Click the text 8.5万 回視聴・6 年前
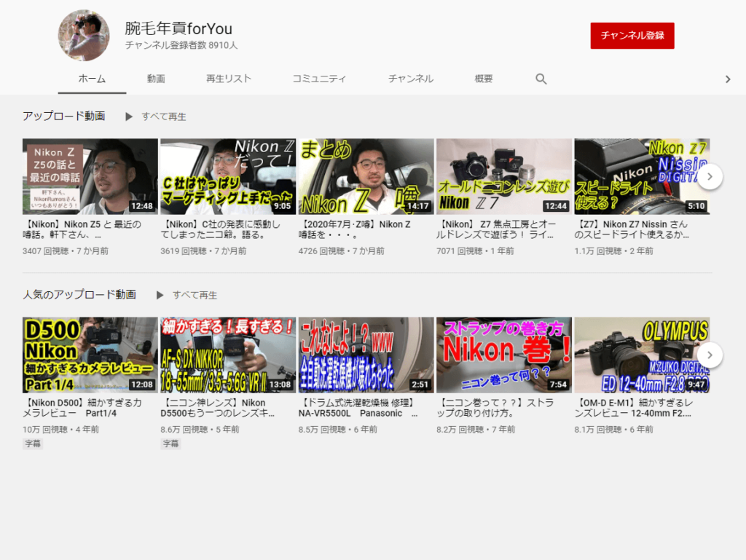 [338, 430]
